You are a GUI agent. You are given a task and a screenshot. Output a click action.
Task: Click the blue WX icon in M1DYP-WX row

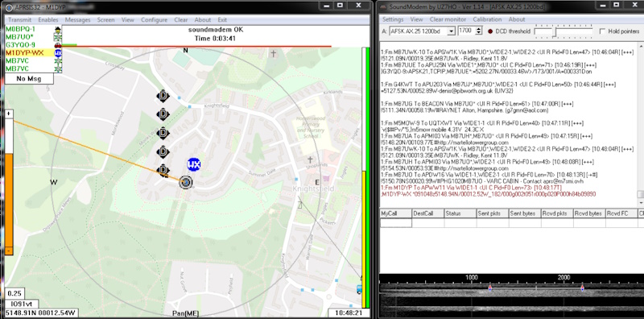58,52
